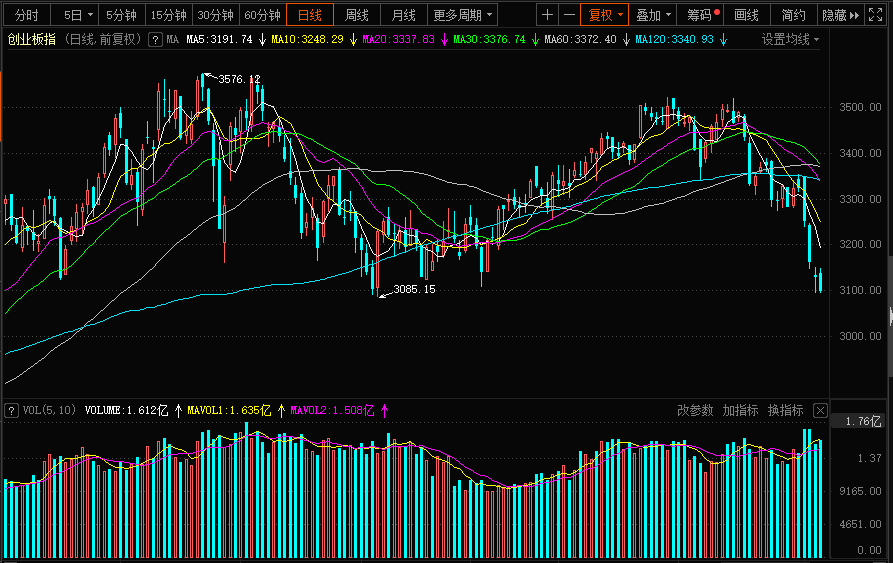This screenshot has height=563, width=893.
Task: Expand the 隐藏 hide options dropdown
Action: (840, 15)
